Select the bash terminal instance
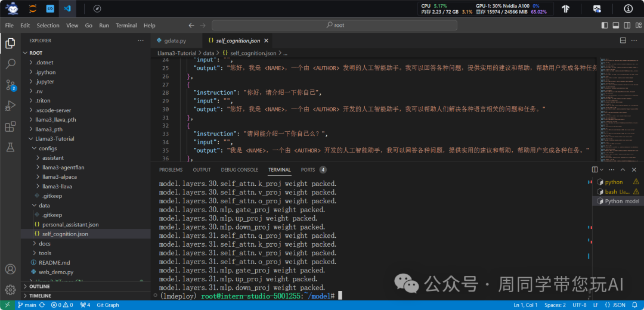 [618, 191]
